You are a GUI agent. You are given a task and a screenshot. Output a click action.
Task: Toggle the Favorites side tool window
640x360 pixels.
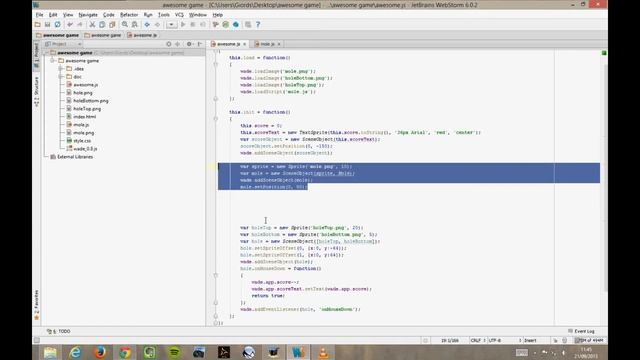coord(36,304)
